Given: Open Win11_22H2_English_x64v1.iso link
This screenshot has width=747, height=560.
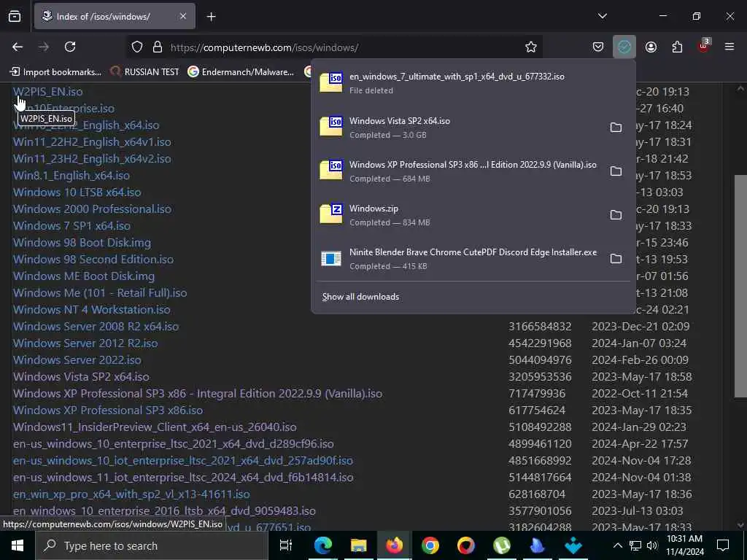Looking at the screenshot, I should (92, 142).
